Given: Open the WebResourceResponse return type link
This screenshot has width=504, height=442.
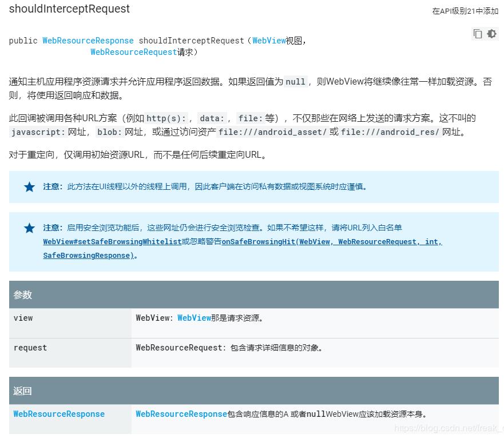Looking at the screenshot, I should pos(88,41).
